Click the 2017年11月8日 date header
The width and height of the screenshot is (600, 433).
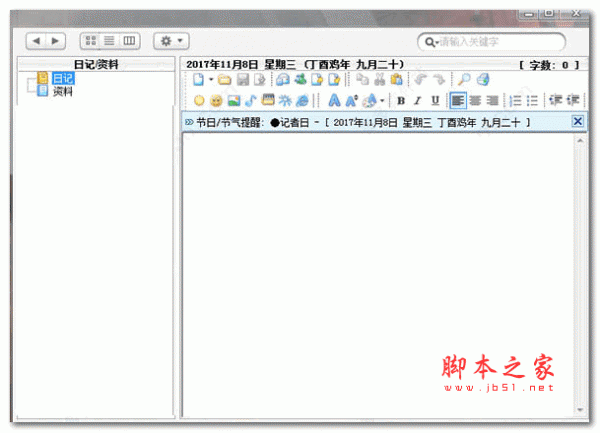295,64
